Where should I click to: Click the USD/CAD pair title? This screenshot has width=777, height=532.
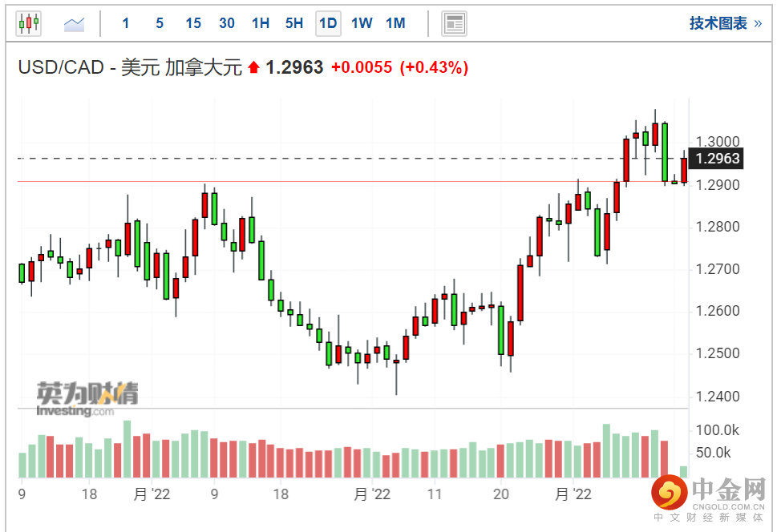pos(61,68)
